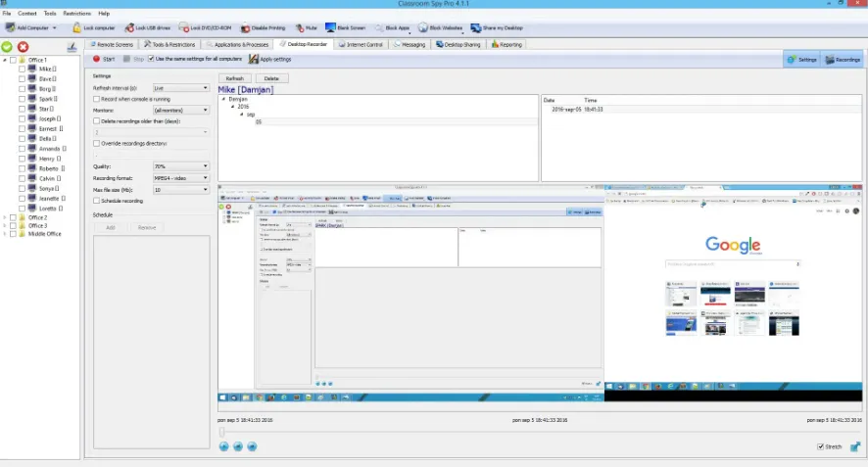Click the schedule Add button
This screenshot has height=467, width=868.
point(110,227)
